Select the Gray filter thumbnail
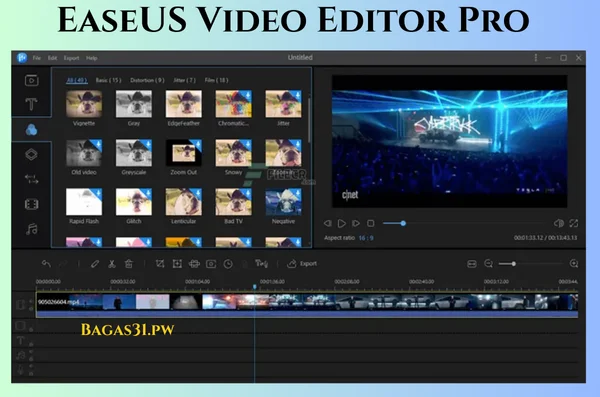This screenshot has height=397, width=600. [x=134, y=104]
